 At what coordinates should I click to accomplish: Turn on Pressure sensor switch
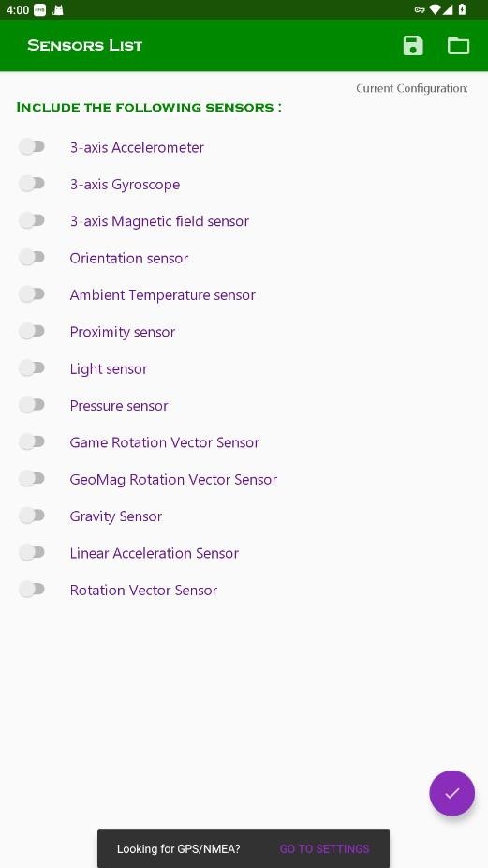pyautogui.click(x=32, y=405)
